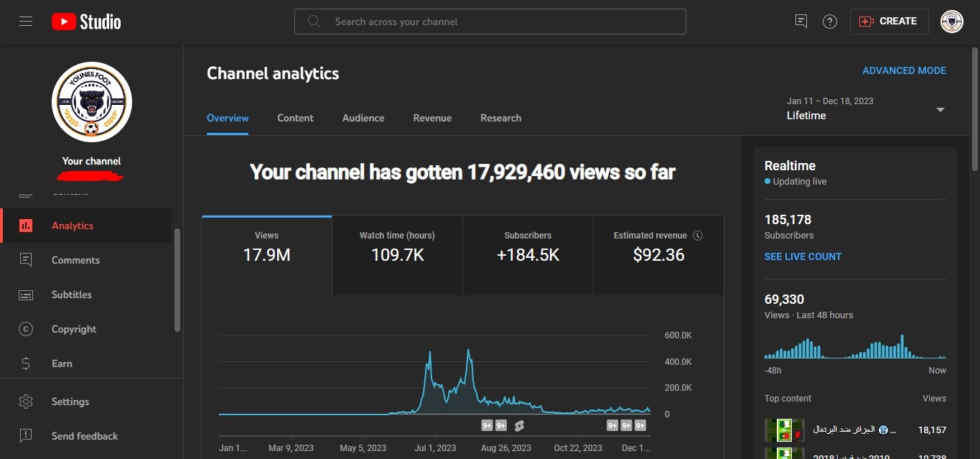Click the search across your channel field
This screenshot has height=459, width=980.
click(x=490, y=22)
